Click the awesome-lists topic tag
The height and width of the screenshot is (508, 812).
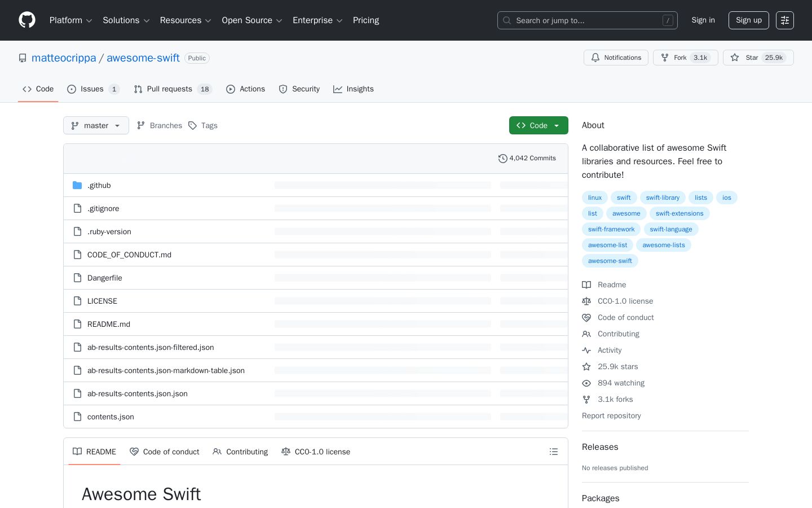click(664, 245)
